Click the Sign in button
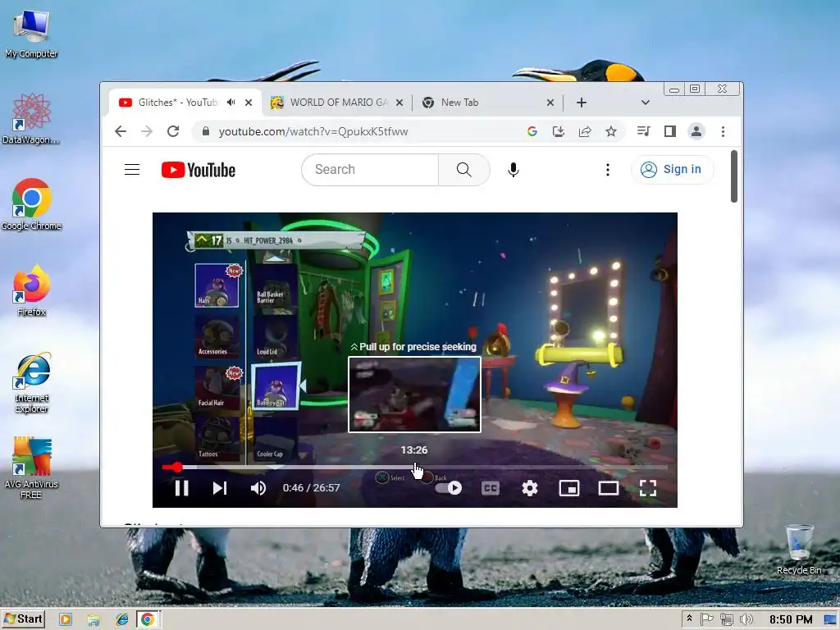Viewport: 840px width, 630px height. pyautogui.click(x=672, y=170)
